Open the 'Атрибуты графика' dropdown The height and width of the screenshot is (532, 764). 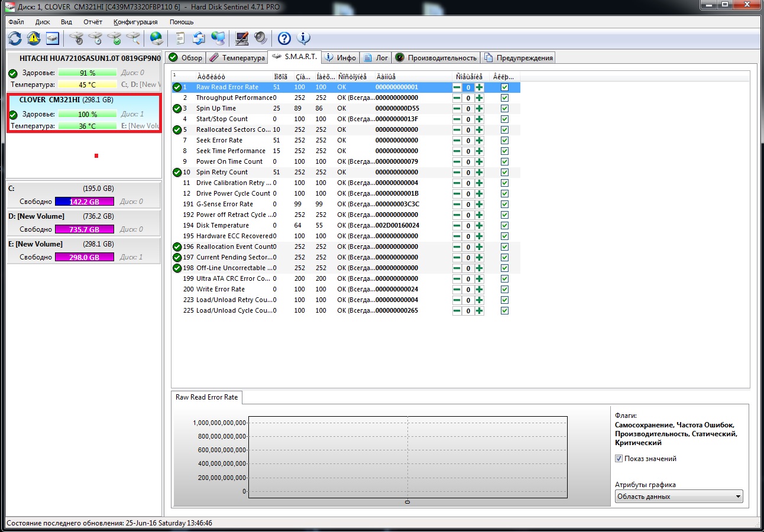(x=679, y=497)
